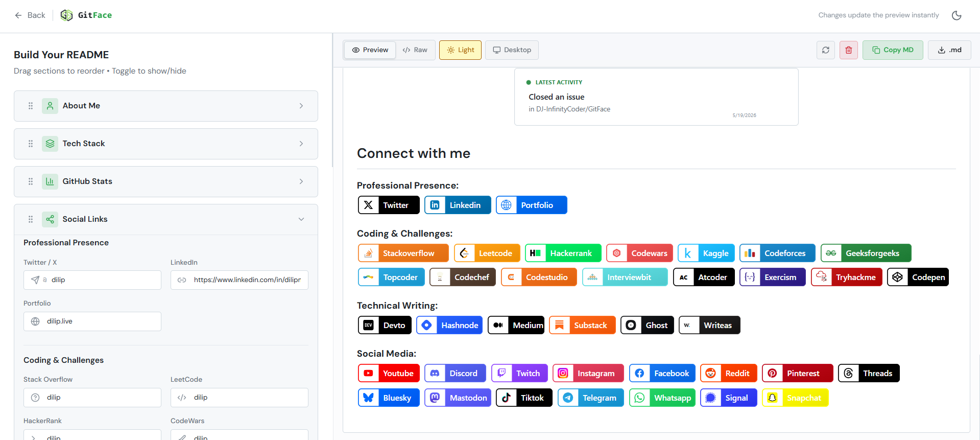Open the Twitch badge
Screen dimensions: 980x440
(519, 373)
